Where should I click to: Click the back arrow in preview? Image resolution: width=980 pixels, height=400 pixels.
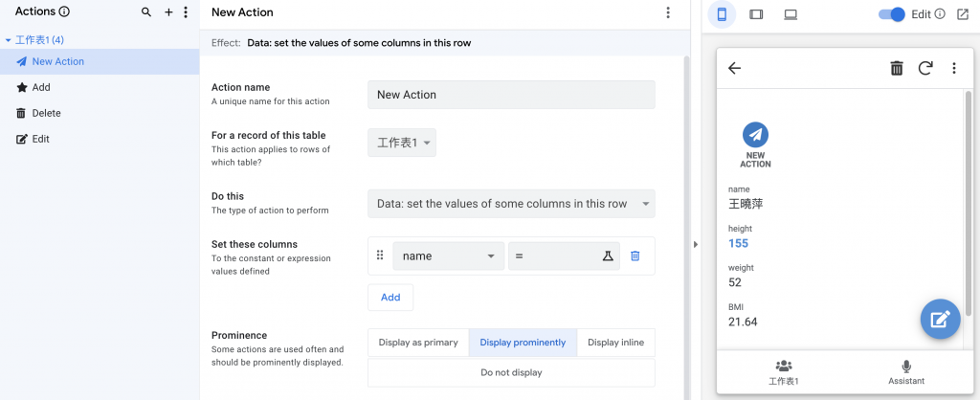[x=735, y=68]
